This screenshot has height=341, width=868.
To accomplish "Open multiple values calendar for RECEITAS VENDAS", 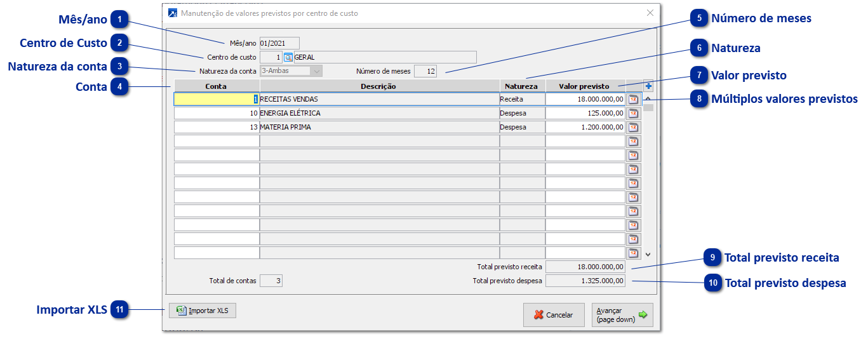I will point(634,99).
